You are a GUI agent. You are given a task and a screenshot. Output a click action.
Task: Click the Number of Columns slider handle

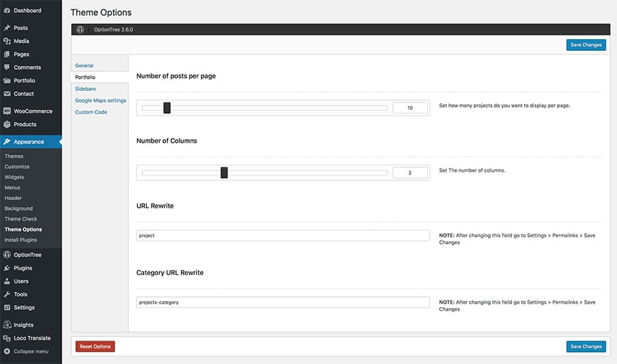pos(224,172)
